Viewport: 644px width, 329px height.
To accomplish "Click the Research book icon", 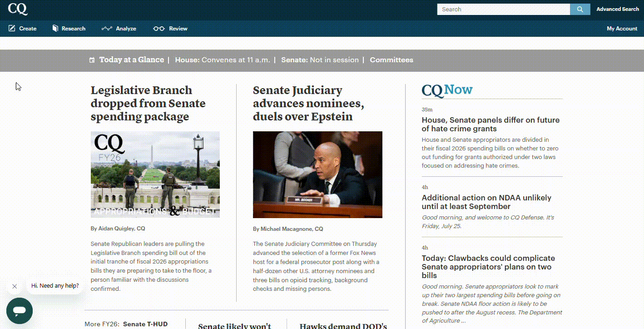I will 55,28.
